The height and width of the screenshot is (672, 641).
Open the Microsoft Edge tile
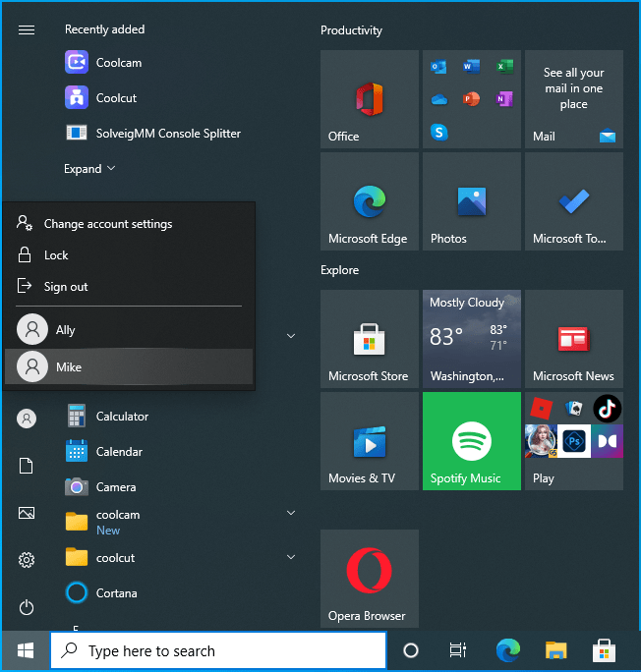pos(369,201)
